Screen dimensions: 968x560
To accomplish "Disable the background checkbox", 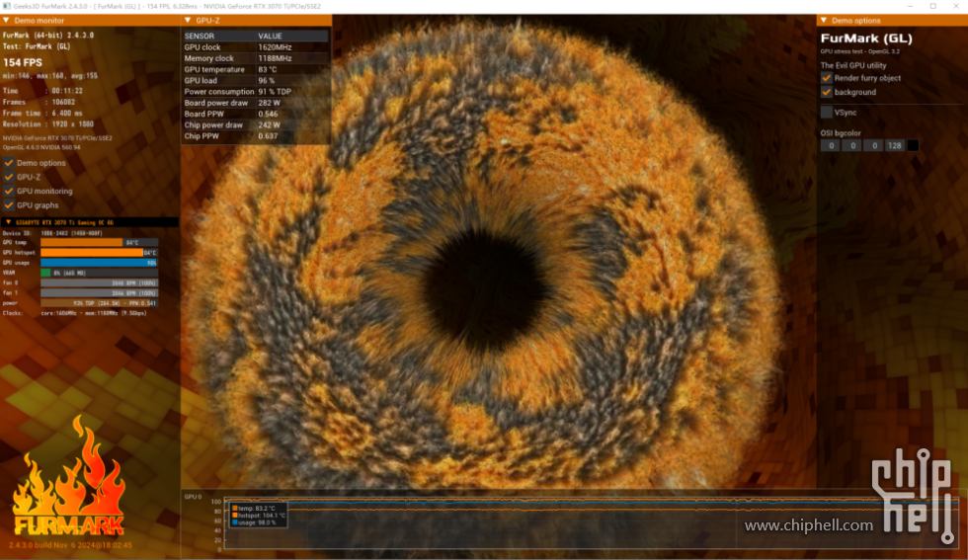I will click(826, 92).
